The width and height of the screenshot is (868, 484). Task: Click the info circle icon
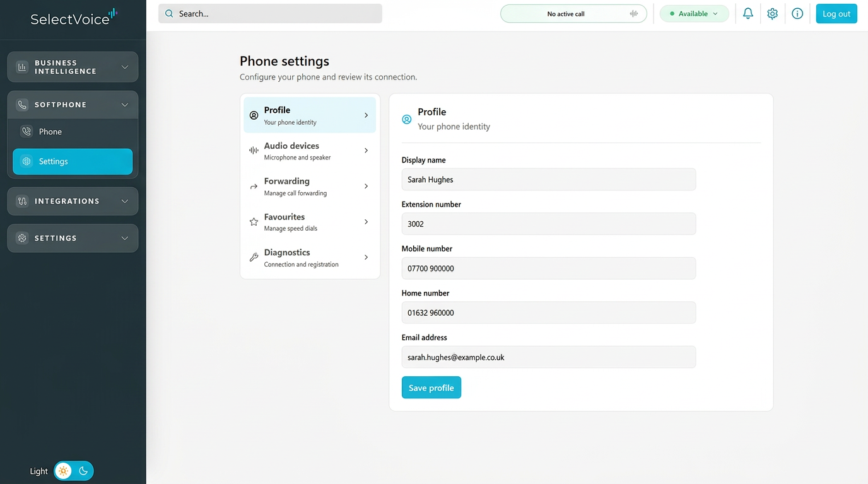tap(797, 13)
